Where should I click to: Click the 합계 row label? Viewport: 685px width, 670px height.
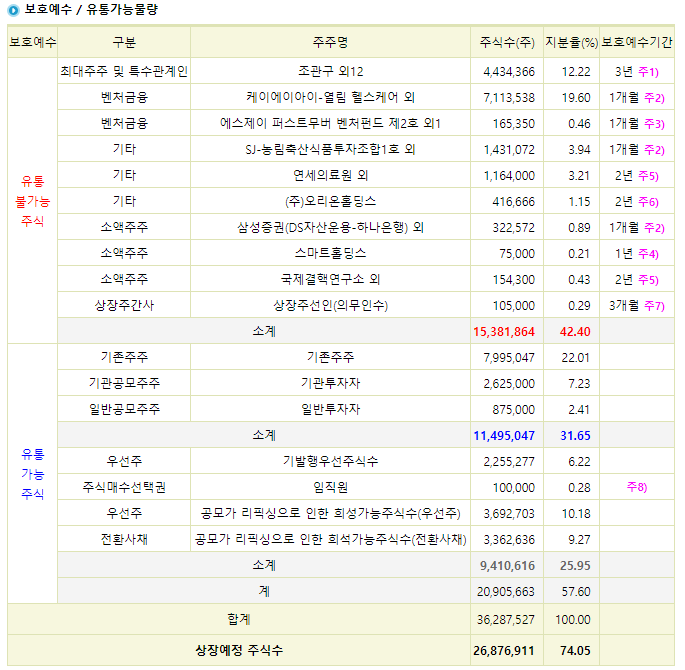coord(239,619)
